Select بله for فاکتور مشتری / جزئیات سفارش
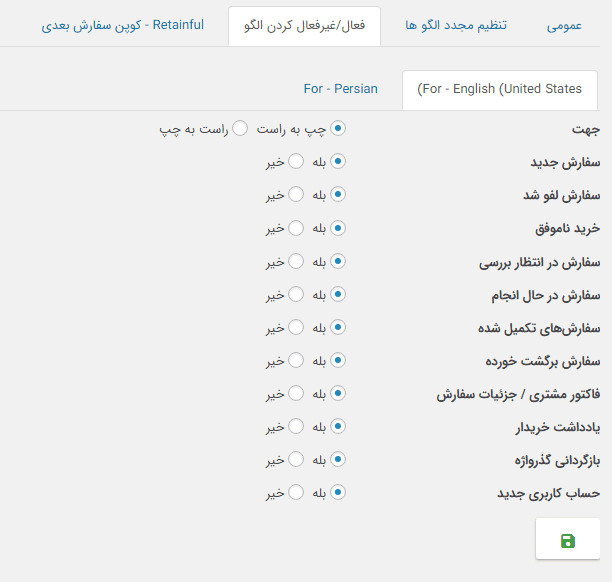Image resolution: width=612 pixels, height=582 pixels. point(338,393)
